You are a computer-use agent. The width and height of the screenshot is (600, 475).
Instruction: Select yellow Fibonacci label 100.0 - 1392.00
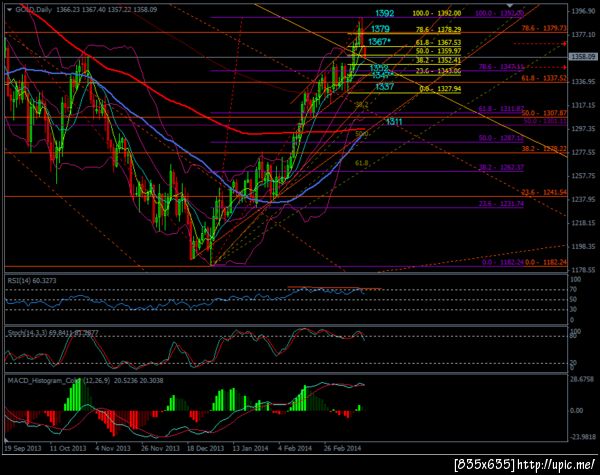point(437,13)
